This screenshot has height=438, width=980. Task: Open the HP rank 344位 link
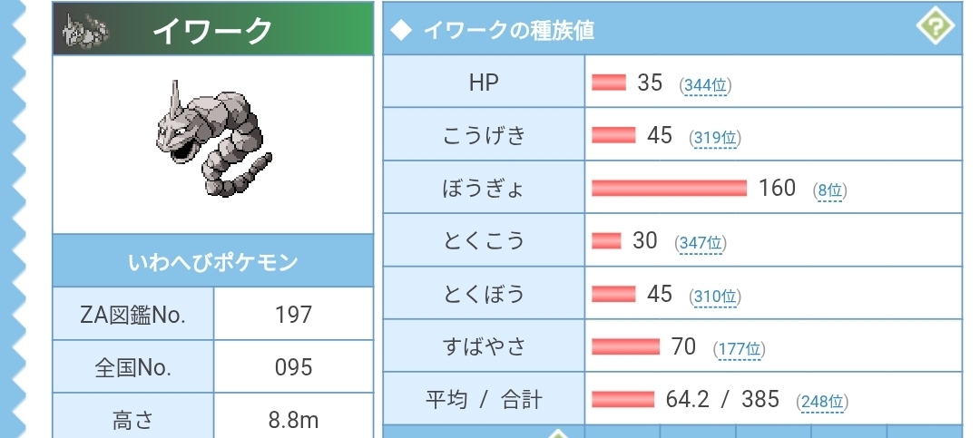tap(707, 85)
